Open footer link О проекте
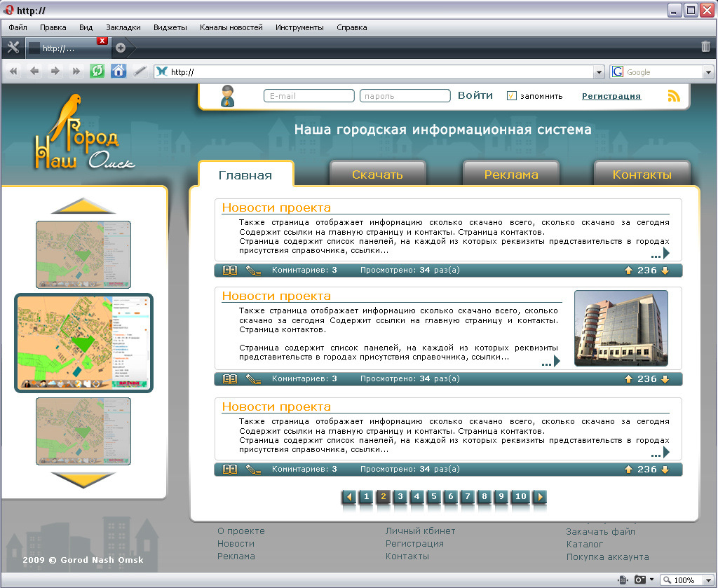Viewport: 718px width, 588px height. click(x=241, y=531)
